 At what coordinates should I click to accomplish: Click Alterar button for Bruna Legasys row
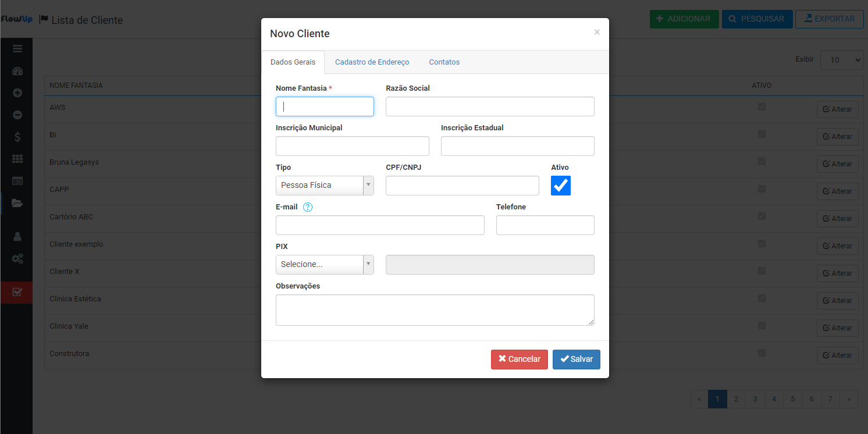838,164
